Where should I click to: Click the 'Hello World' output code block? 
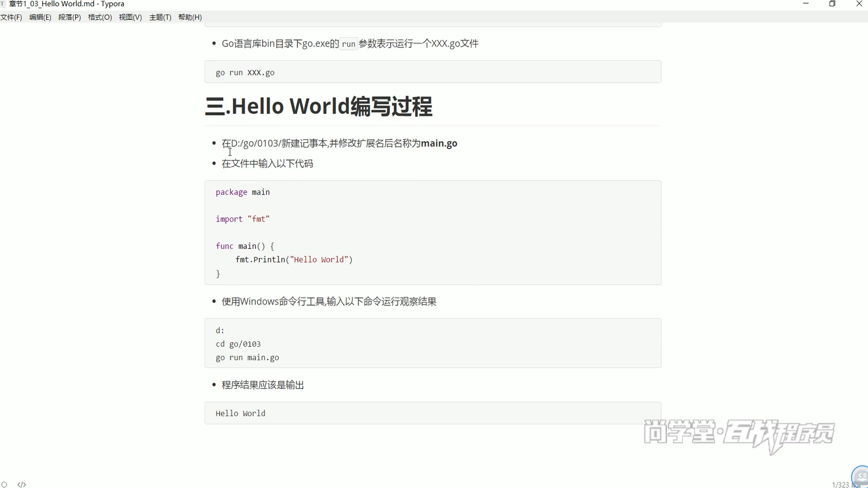click(x=433, y=413)
